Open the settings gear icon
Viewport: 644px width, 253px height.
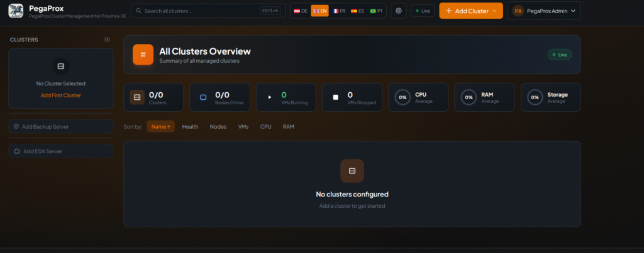click(x=398, y=11)
